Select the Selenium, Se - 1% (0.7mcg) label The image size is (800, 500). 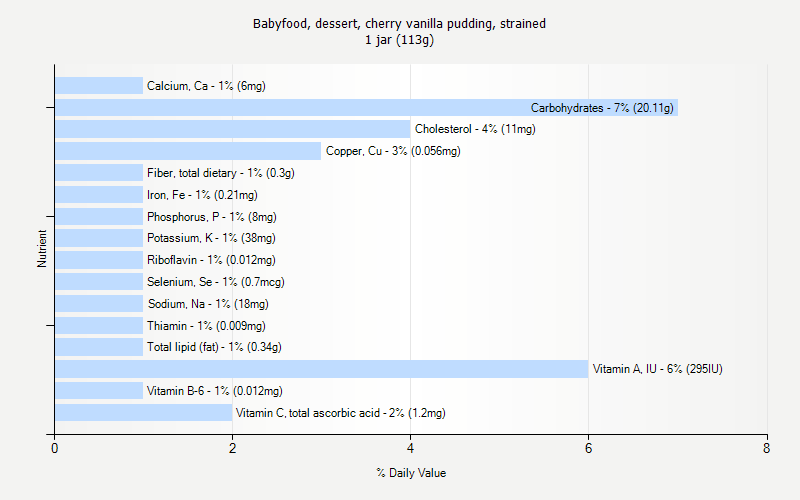(216, 282)
